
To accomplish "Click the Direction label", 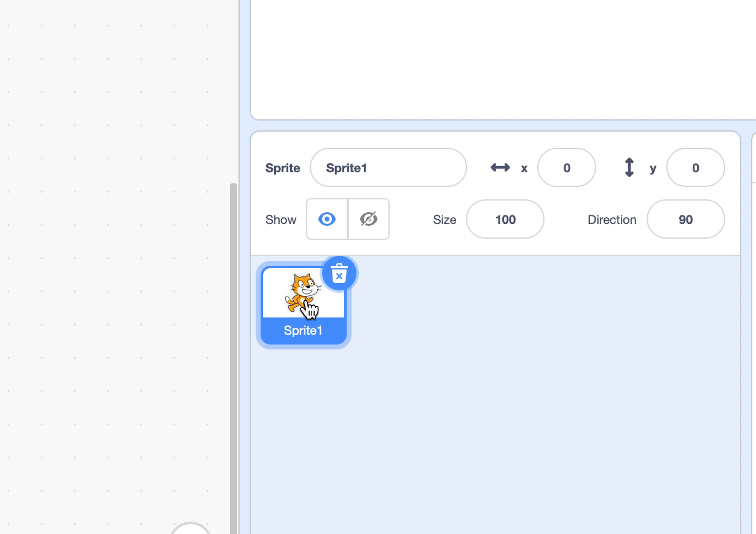I will [x=612, y=220].
